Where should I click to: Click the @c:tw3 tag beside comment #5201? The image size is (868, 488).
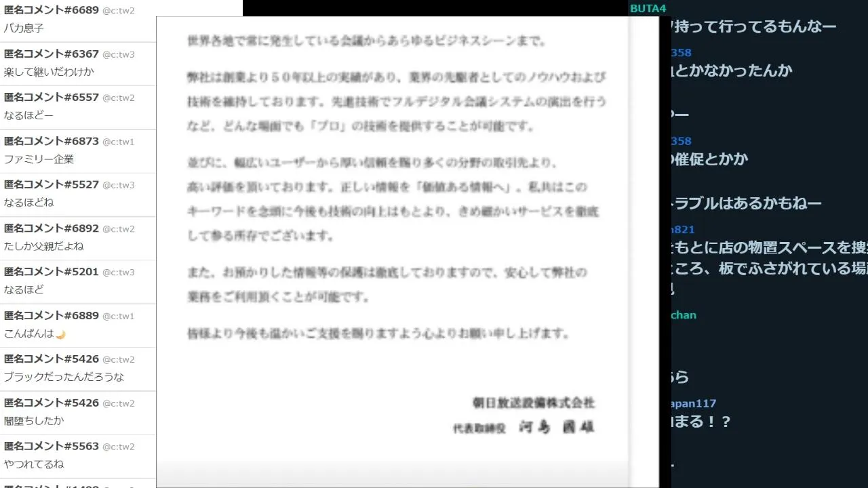pyautogui.click(x=119, y=272)
